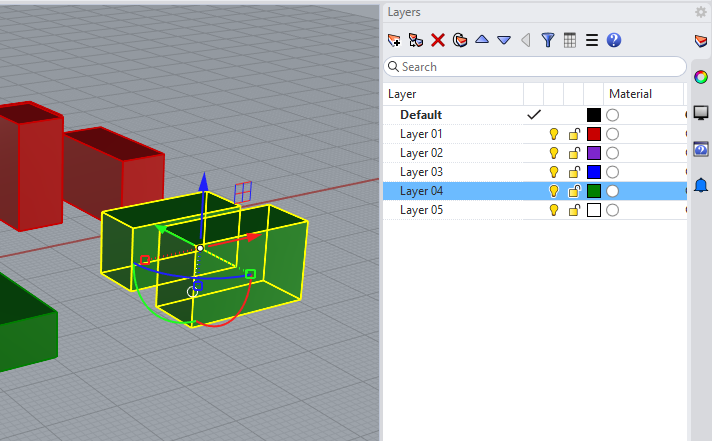Image resolution: width=712 pixels, height=441 pixels.
Task: Click the red X-axis gumball arrow
Action: [254, 237]
